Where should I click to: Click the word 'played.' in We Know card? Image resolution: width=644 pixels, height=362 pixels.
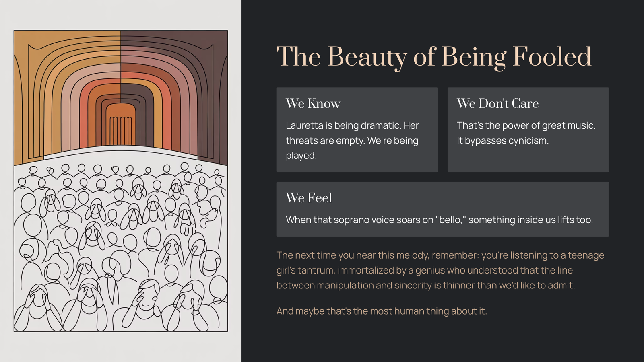click(301, 156)
